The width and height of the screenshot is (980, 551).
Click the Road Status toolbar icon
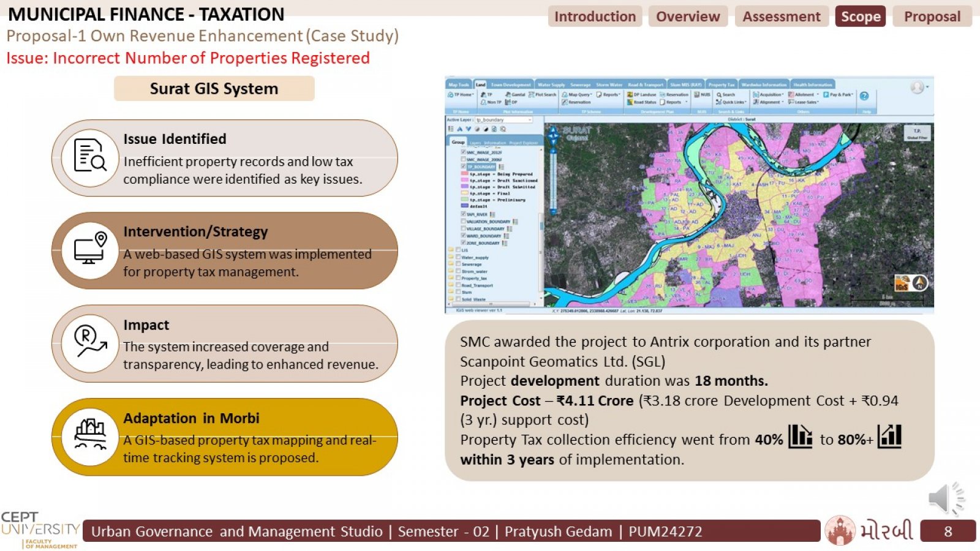click(x=641, y=102)
